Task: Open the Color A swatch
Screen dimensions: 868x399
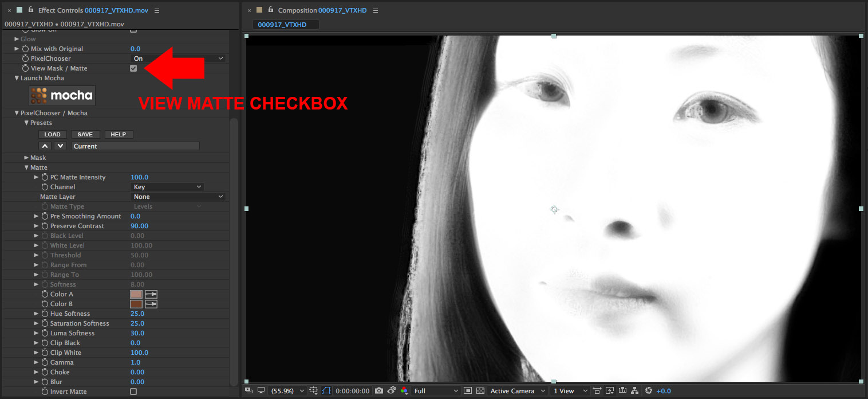Action: coord(136,294)
